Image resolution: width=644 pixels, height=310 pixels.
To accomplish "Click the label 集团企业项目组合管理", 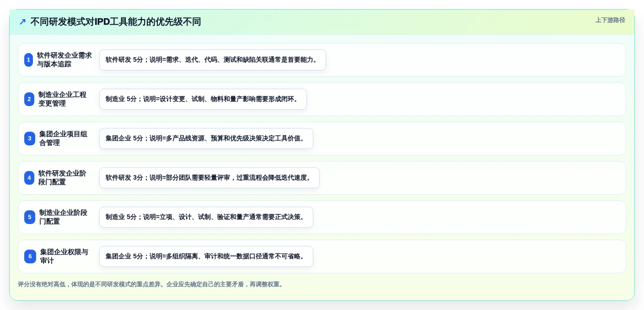I will pyautogui.click(x=63, y=139).
